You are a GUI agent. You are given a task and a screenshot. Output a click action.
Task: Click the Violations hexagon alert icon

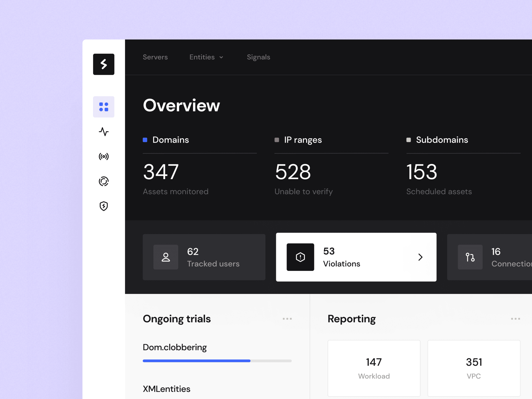click(x=300, y=257)
